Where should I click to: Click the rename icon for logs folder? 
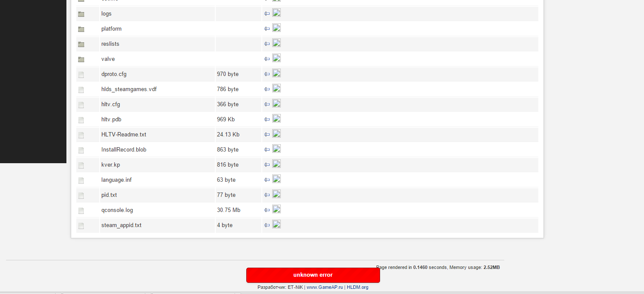point(267,14)
